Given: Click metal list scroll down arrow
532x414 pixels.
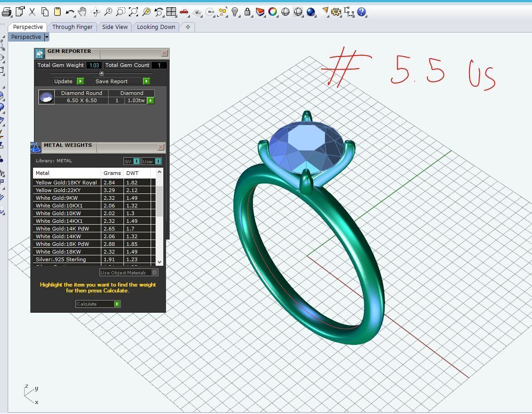Looking at the screenshot, I should 159,262.
